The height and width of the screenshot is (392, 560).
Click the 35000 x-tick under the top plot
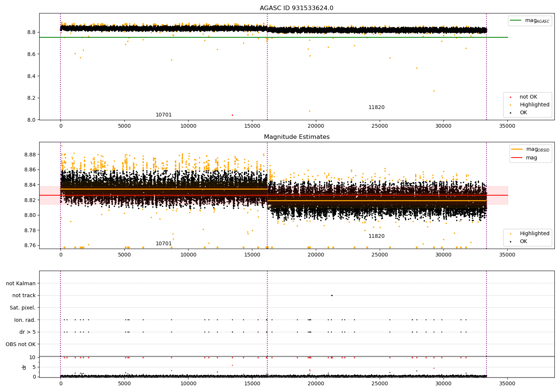(507, 126)
